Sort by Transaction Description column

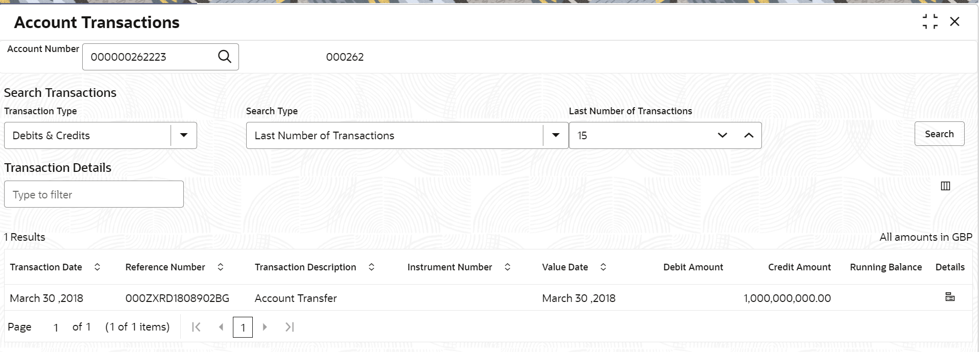tap(372, 267)
